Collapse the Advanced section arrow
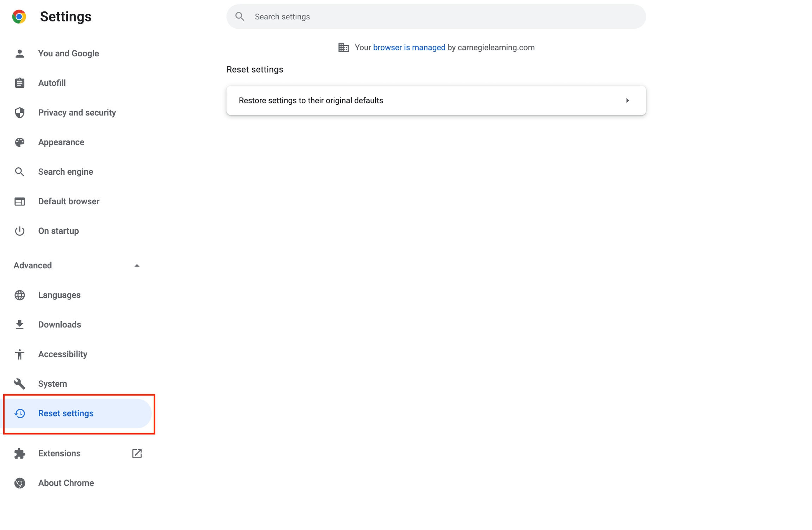812x530 pixels. click(137, 266)
